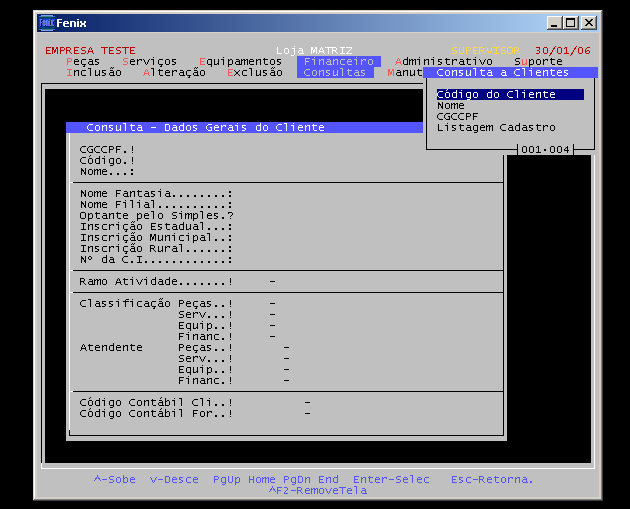Image resolution: width=630 pixels, height=509 pixels.
Task: Select the Consultas submenu option
Action: [x=335, y=72]
